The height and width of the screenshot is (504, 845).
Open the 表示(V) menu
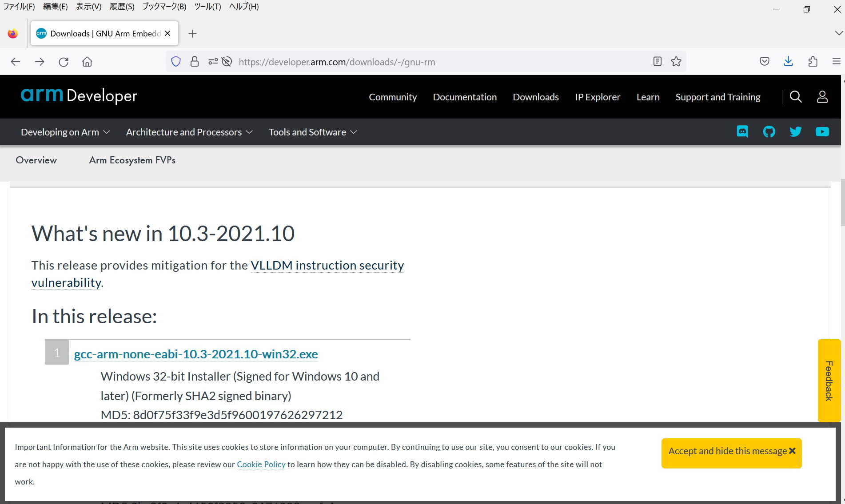point(88,7)
